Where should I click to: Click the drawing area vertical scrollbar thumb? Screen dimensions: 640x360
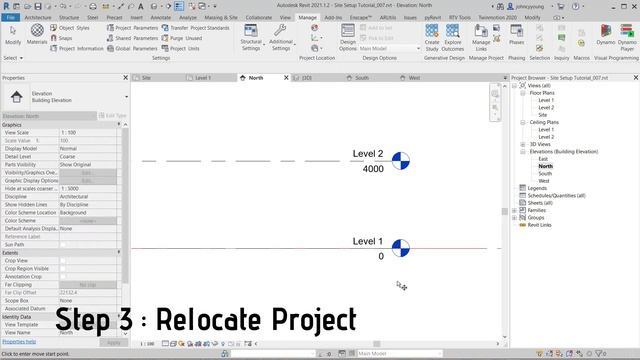coord(504,211)
